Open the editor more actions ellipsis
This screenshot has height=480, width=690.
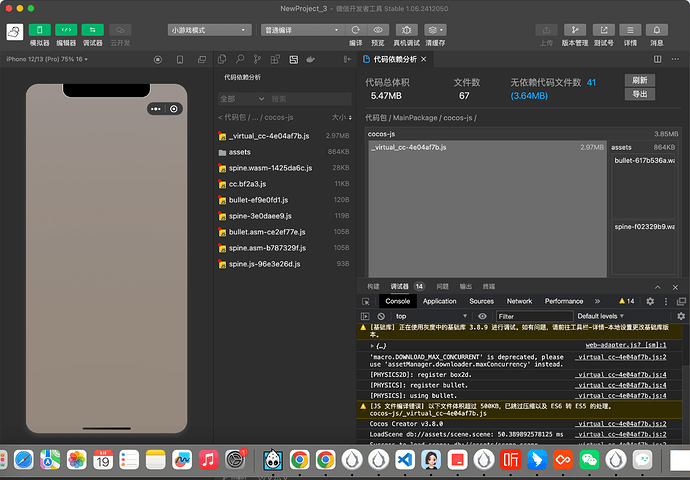[675, 59]
